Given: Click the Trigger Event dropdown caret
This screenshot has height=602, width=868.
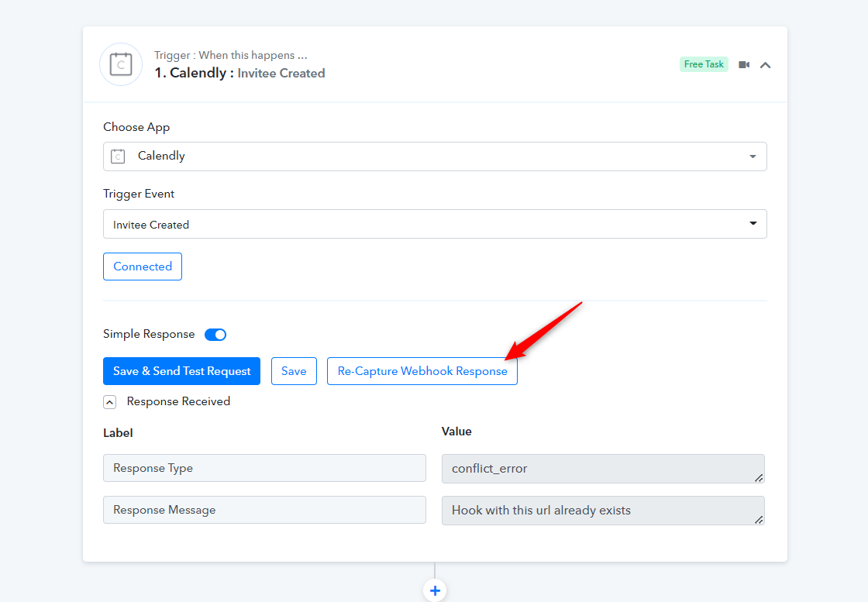Looking at the screenshot, I should tap(753, 223).
